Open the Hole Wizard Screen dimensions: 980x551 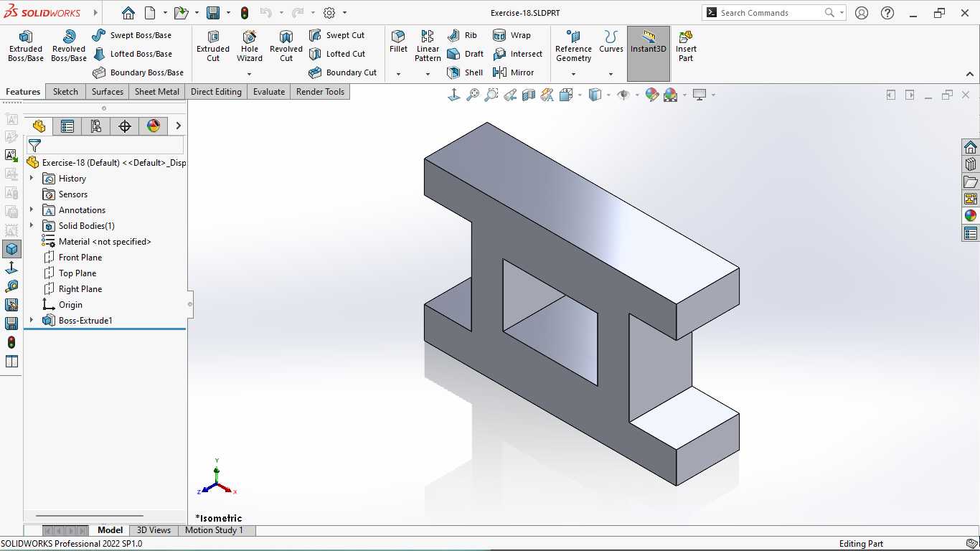pyautogui.click(x=250, y=46)
